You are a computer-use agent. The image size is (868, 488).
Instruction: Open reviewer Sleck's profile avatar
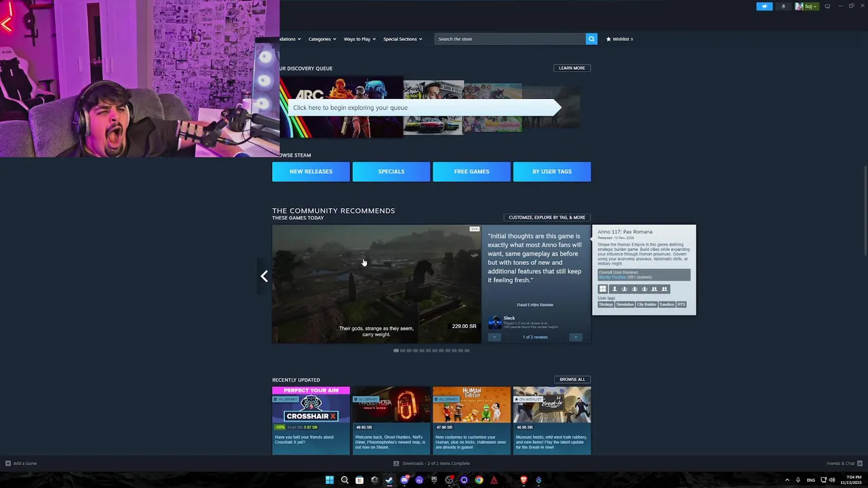(494, 322)
